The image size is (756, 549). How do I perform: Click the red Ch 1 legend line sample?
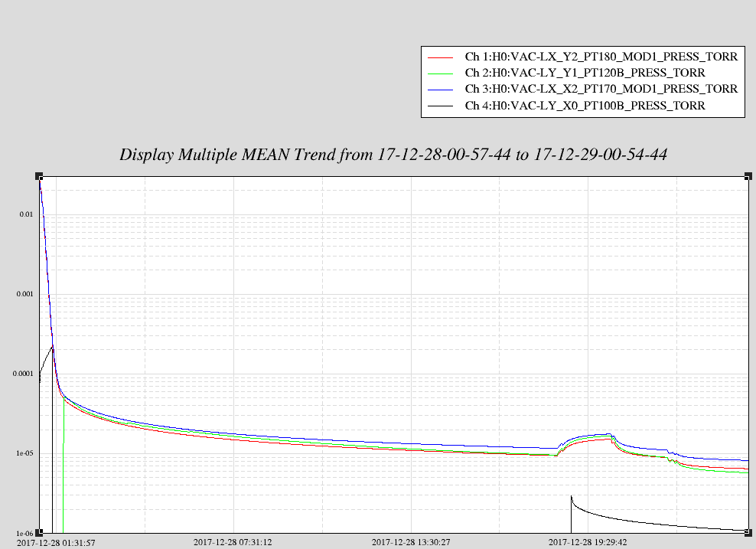pyautogui.click(x=440, y=57)
